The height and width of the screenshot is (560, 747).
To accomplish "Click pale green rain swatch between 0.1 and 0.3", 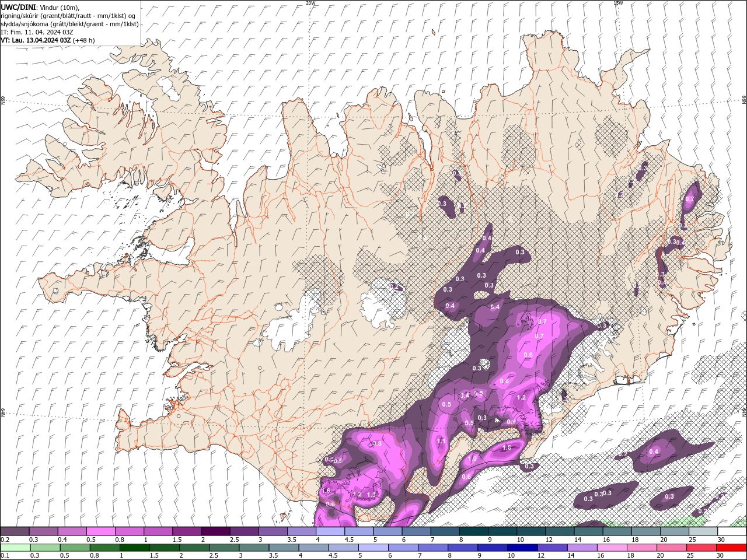I will [15, 548].
